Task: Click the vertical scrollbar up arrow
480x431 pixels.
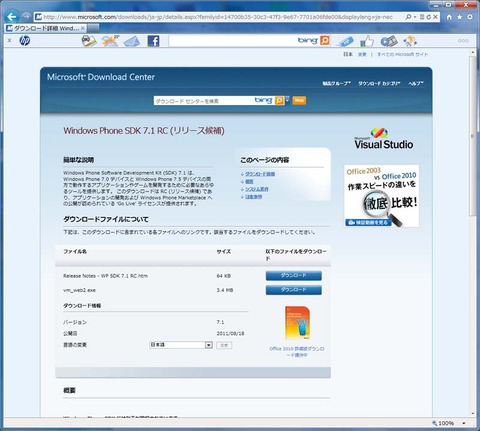Action: (x=472, y=52)
